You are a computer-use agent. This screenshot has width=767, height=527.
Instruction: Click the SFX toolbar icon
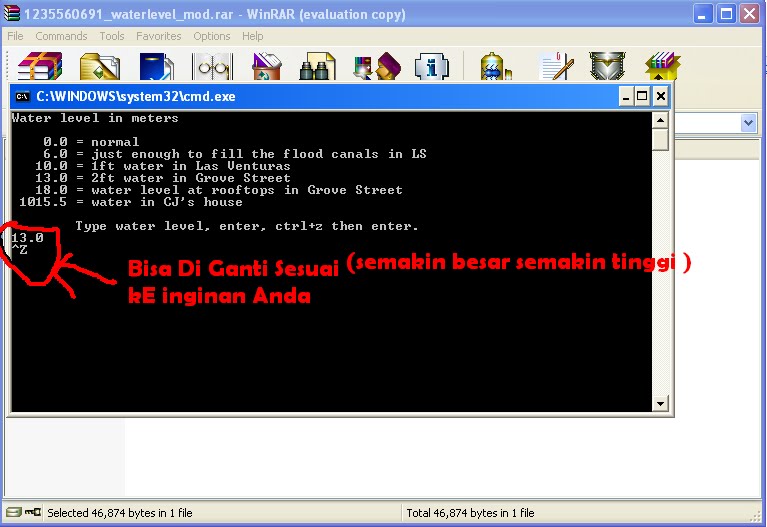[x=662, y=66]
